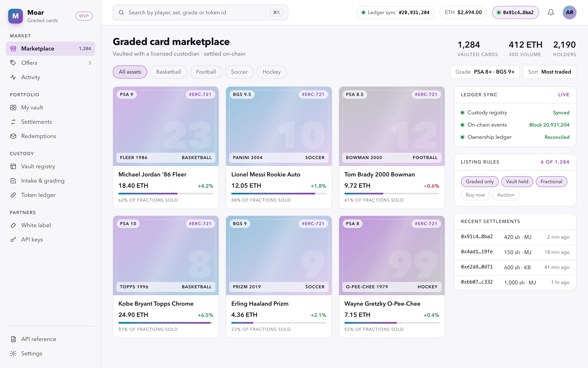
Task: Enable the Auction listing rule
Action: click(x=506, y=195)
